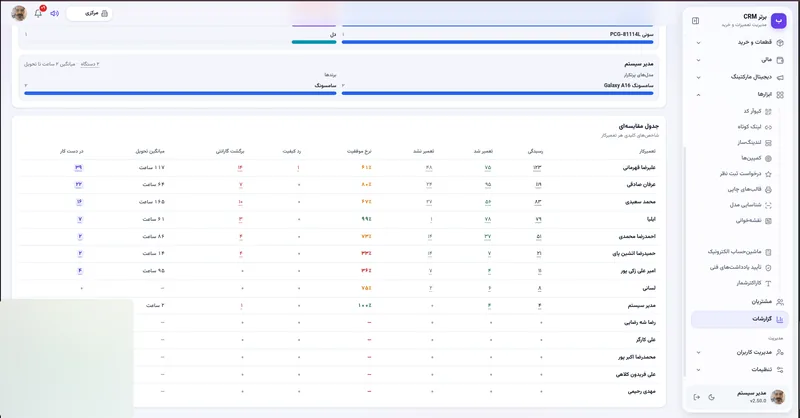Expand the تنظیمات settings section
The height and width of the screenshot is (418, 800).
(x=698, y=370)
